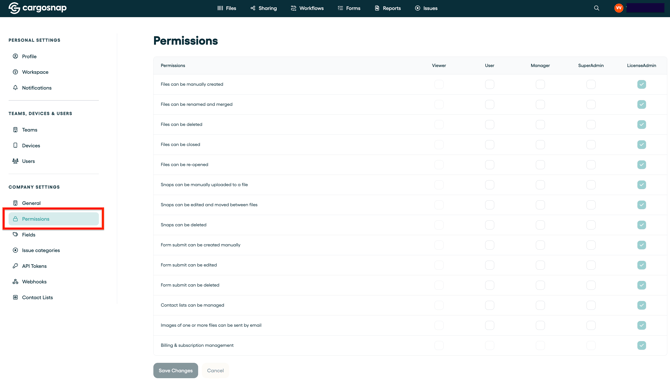Image resolution: width=670 pixels, height=389 pixels.
Task: Check SuperAdmin for Files can be closed
Action: pyautogui.click(x=591, y=144)
